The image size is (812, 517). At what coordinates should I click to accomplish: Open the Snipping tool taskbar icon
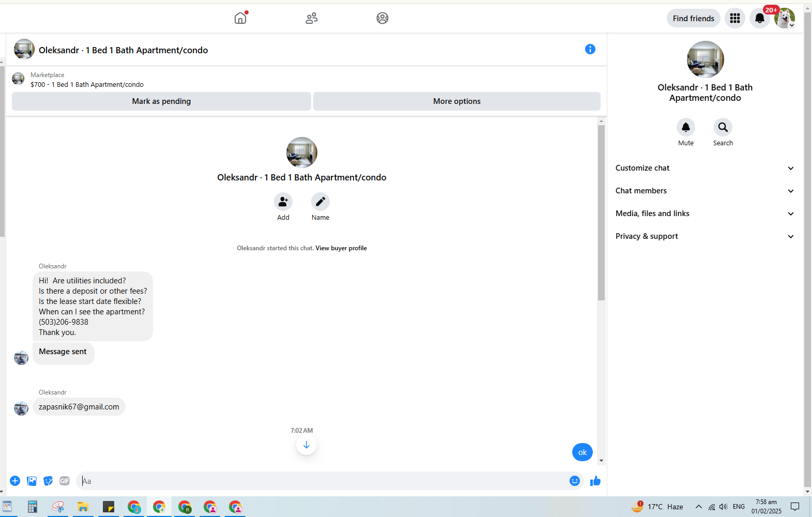point(58,507)
